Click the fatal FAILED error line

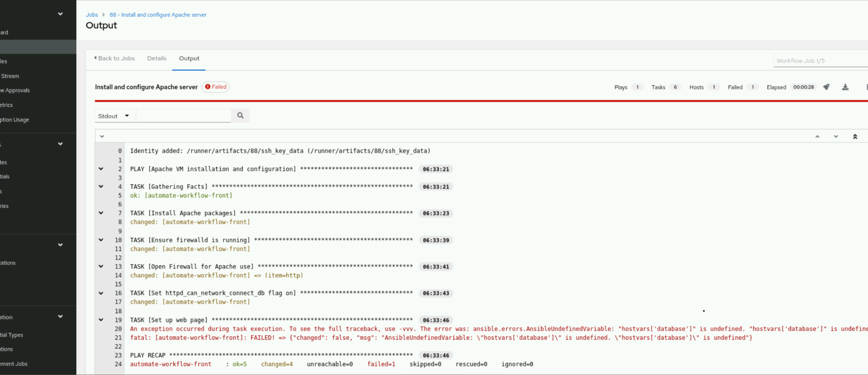click(441, 338)
